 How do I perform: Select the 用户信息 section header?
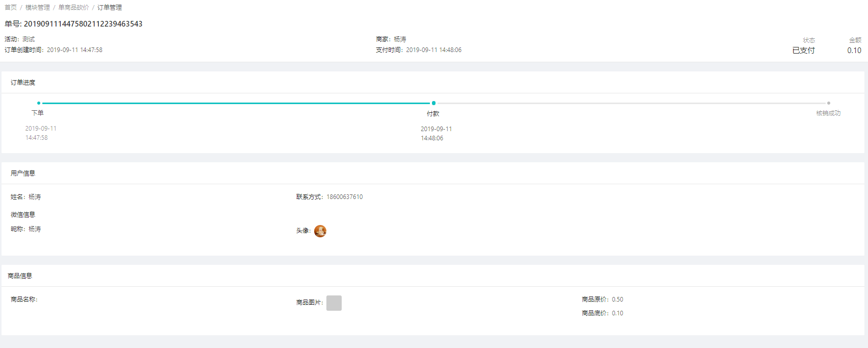23,173
